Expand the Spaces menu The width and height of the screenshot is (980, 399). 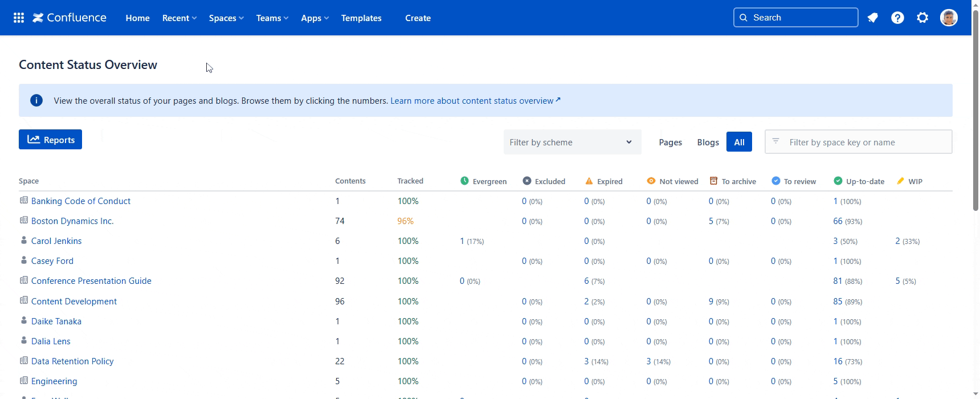(x=226, y=18)
